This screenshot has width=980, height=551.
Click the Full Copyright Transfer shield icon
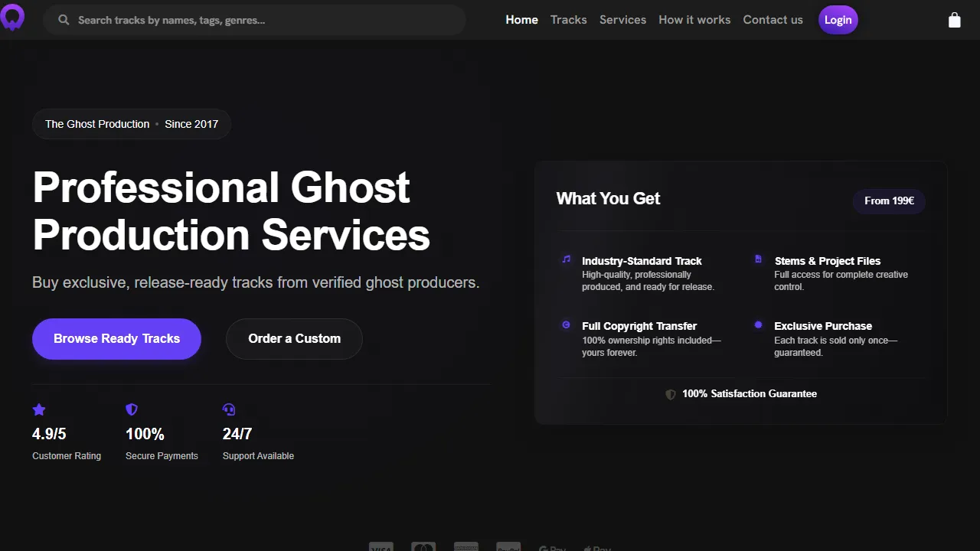pyautogui.click(x=566, y=324)
